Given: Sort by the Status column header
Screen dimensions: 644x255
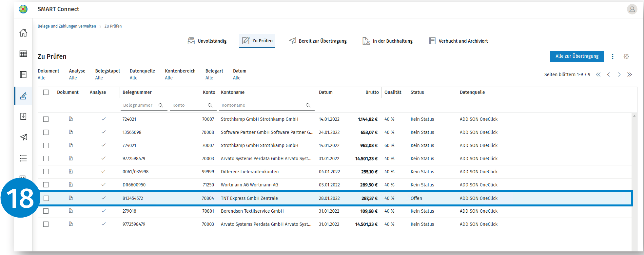Looking at the screenshot, I should pyautogui.click(x=417, y=92).
